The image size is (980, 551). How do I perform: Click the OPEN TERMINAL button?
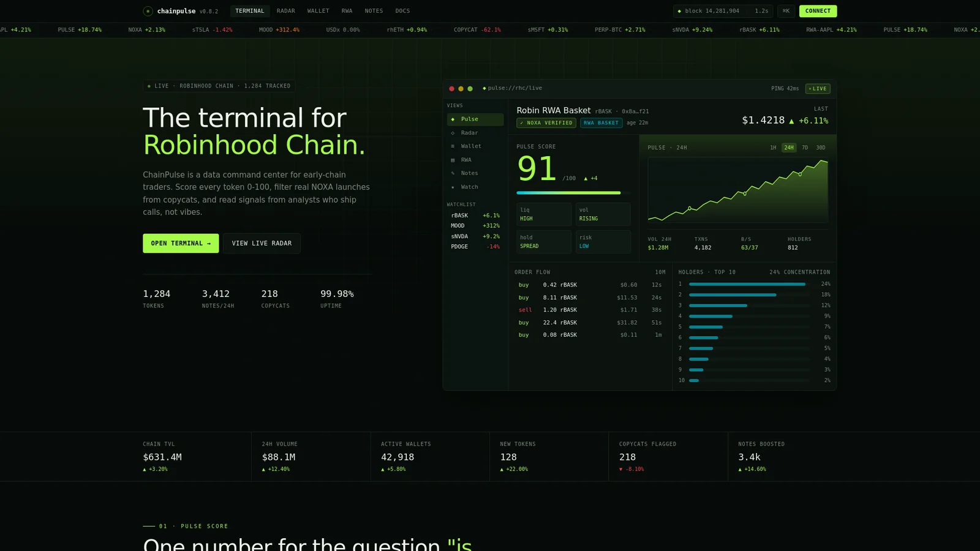(x=181, y=243)
